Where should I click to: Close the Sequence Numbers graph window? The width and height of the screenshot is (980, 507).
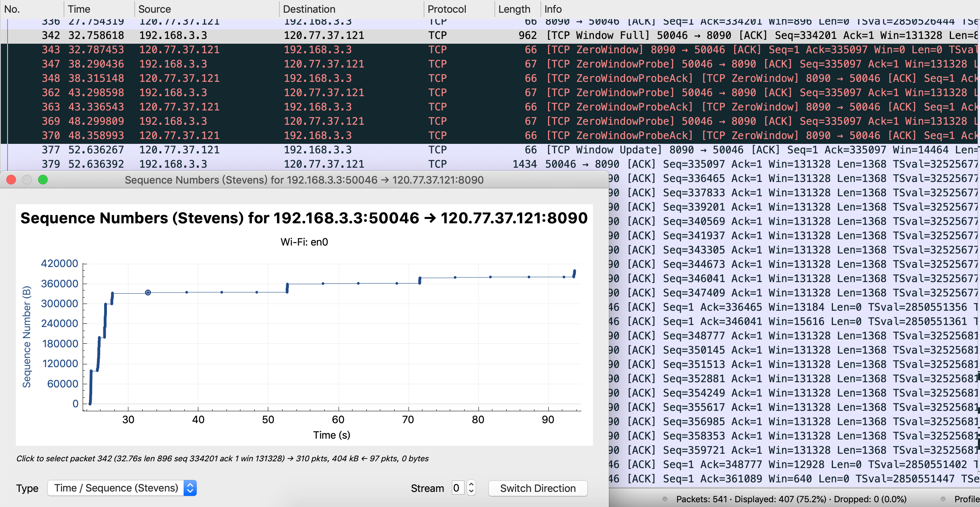click(11, 180)
